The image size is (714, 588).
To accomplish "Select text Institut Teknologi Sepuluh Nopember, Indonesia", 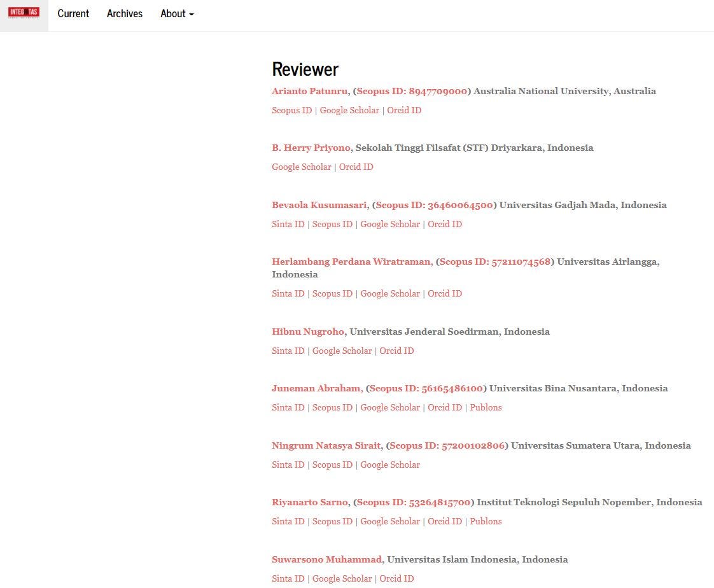I will coord(589,502).
